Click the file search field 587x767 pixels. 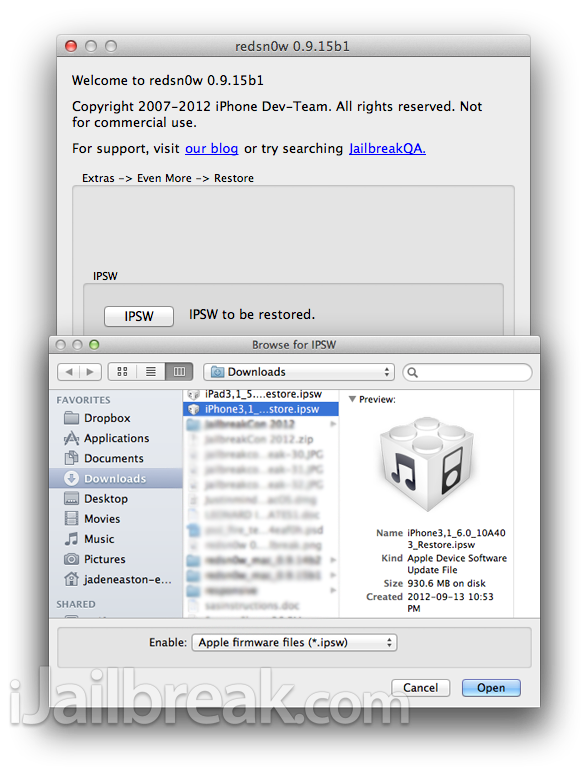pos(467,372)
